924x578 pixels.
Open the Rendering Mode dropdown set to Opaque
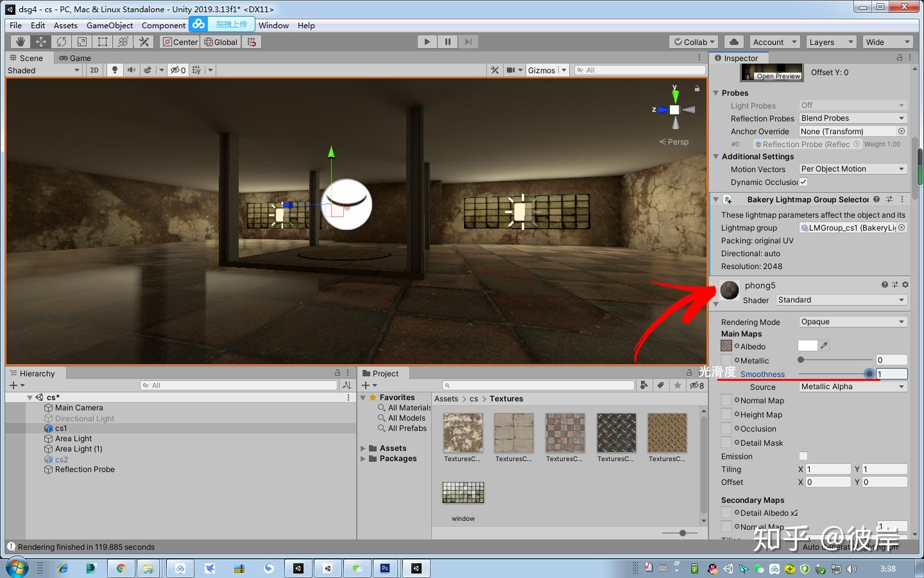852,321
